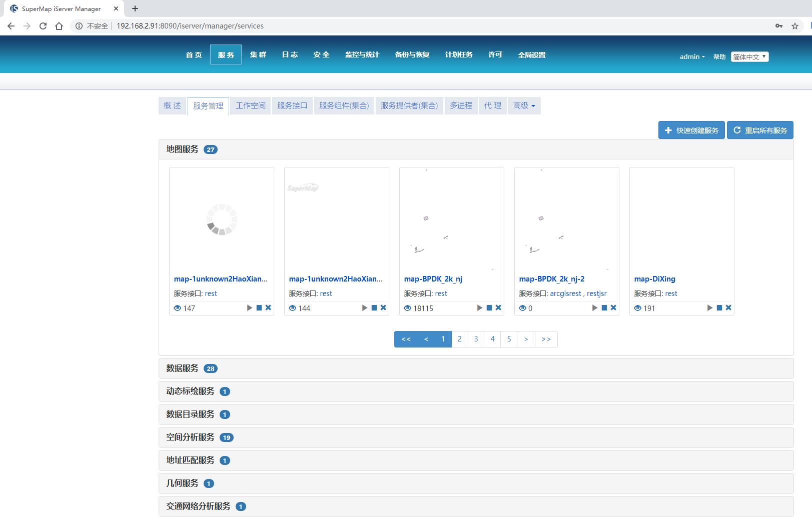Open 全局设置 in the navigation
The height and width of the screenshot is (518, 812).
(x=532, y=54)
